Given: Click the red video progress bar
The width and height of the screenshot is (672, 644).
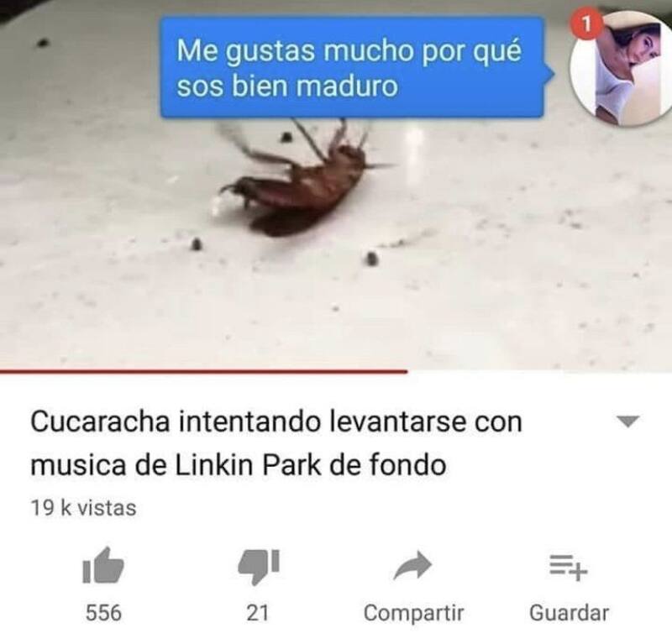Looking at the screenshot, I should 203,371.
